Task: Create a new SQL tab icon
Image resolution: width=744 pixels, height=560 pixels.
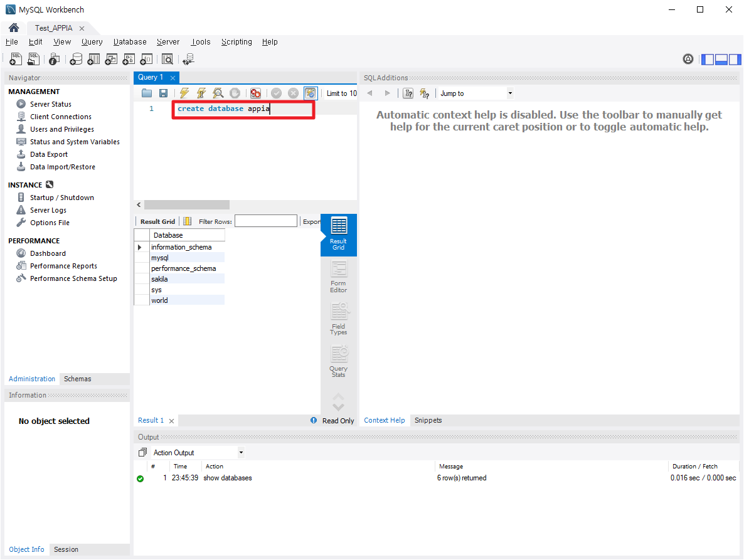Action: (x=16, y=59)
